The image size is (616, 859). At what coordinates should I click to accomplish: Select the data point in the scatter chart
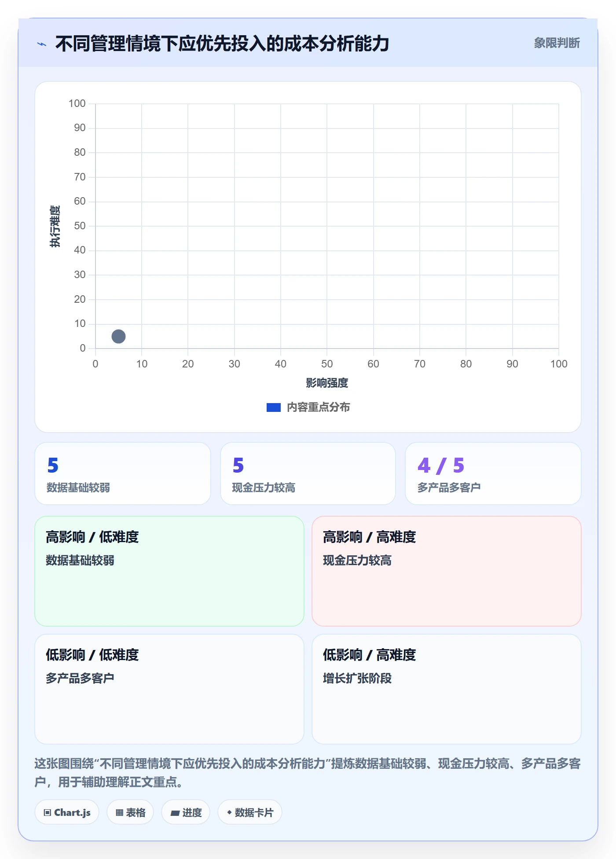[x=118, y=337]
